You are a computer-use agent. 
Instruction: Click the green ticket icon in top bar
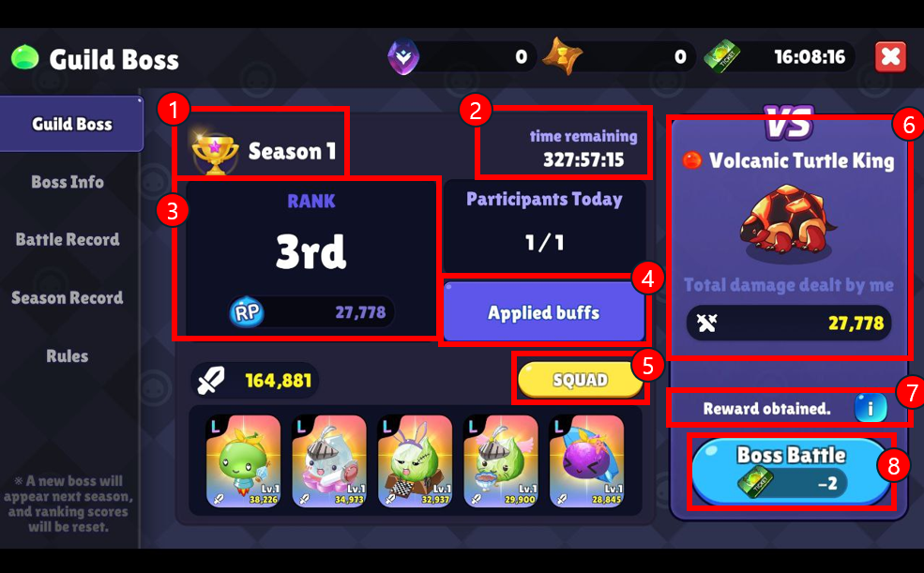coord(722,56)
